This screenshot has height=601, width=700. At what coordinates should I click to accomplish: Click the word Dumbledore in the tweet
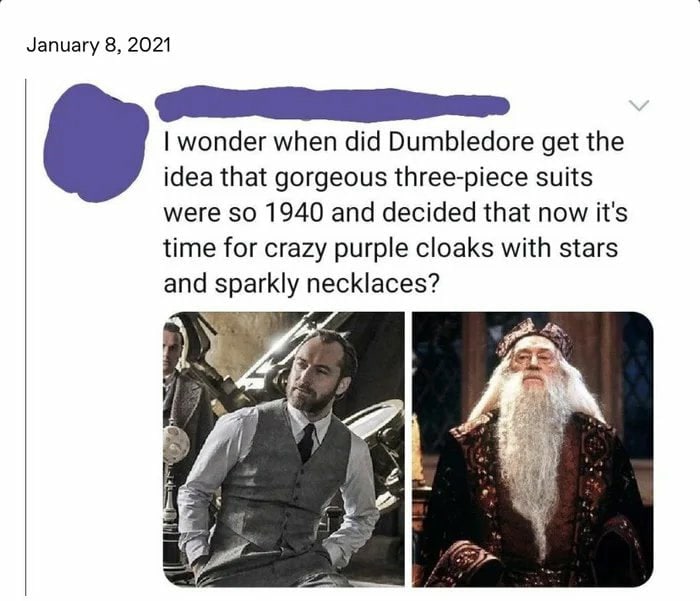tap(461, 142)
